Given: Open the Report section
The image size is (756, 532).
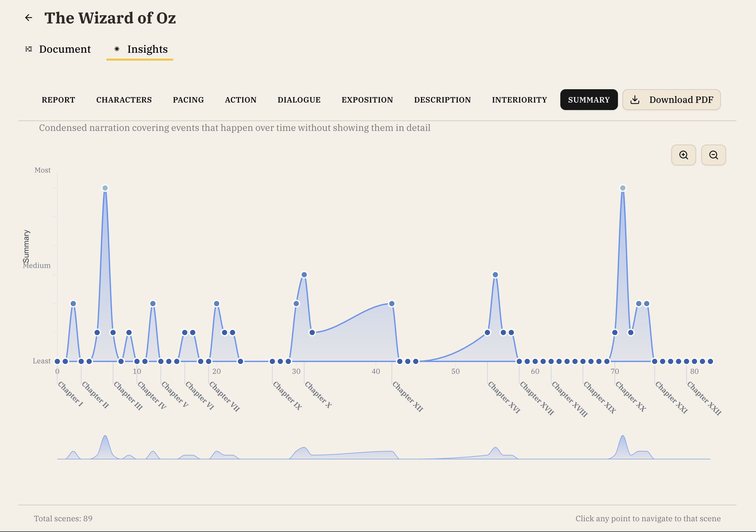Looking at the screenshot, I should (58, 100).
